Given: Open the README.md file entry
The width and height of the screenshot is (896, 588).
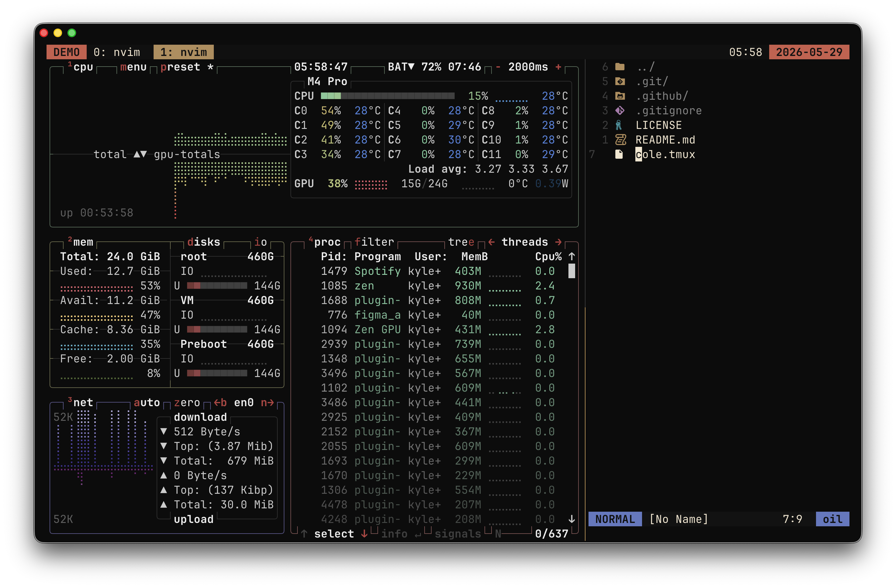Looking at the screenshot, I should click(x=665, y=140).
